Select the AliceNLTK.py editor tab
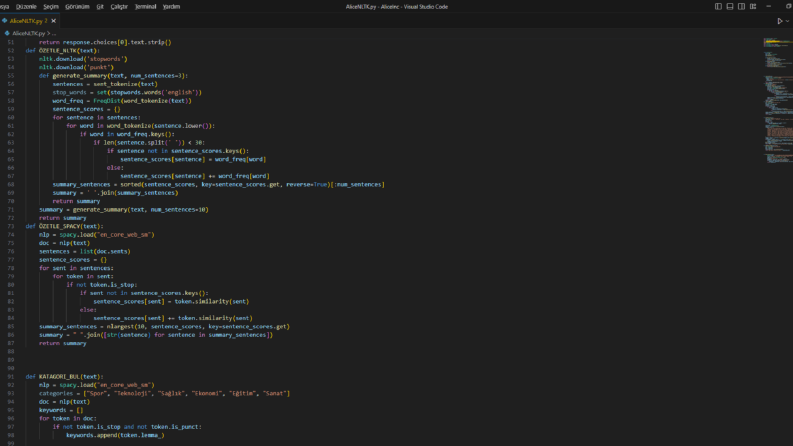Screen dimensions: 793x446 tap(29, 21)
